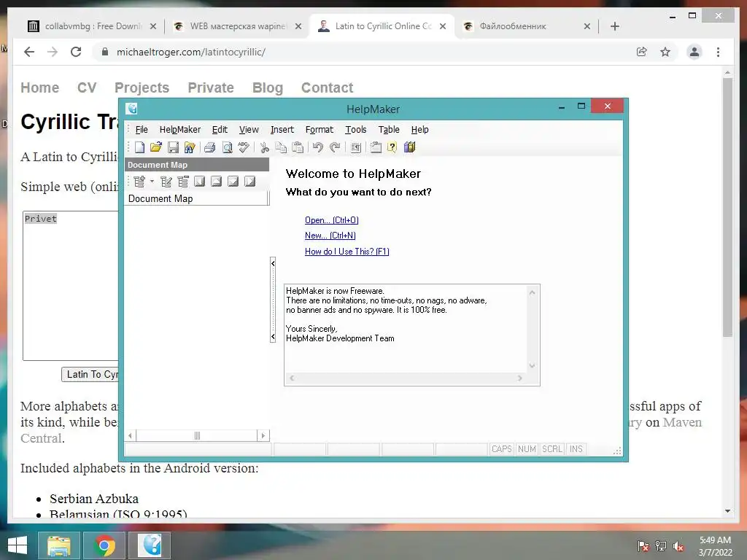Viewport: 747px width, 560px height.
Task: Click the Chrome back arrow
Action: [29, 52]
